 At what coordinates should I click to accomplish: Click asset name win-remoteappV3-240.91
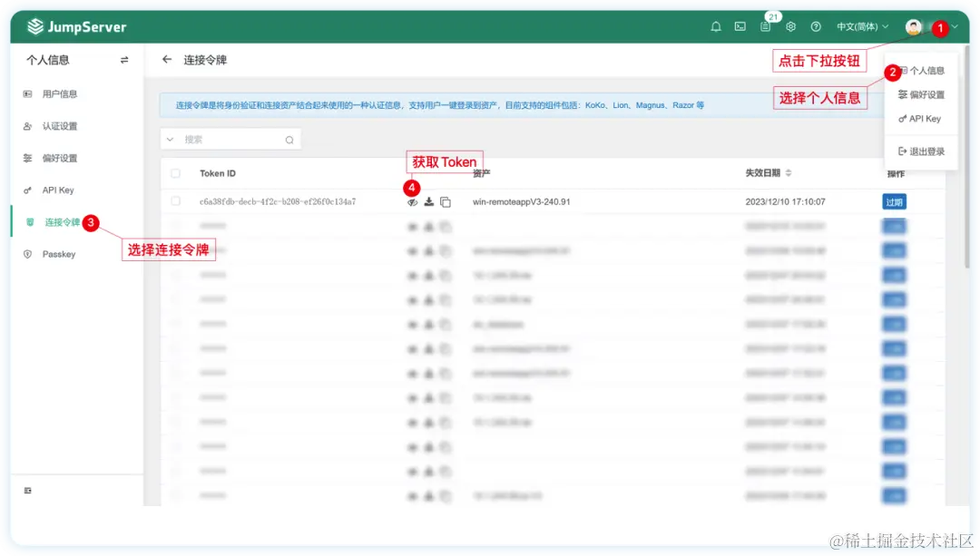coord(521,201)
